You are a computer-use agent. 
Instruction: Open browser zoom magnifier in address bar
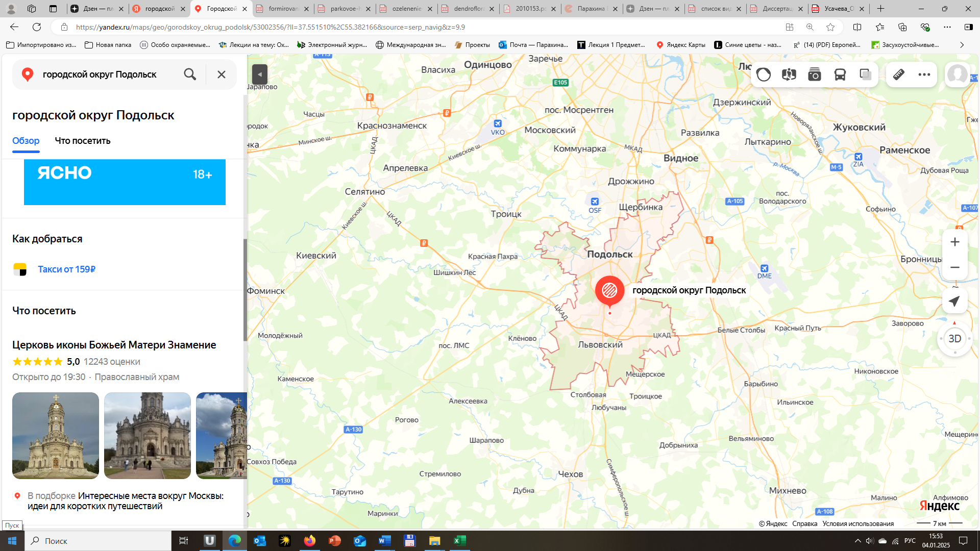[810, 27]
